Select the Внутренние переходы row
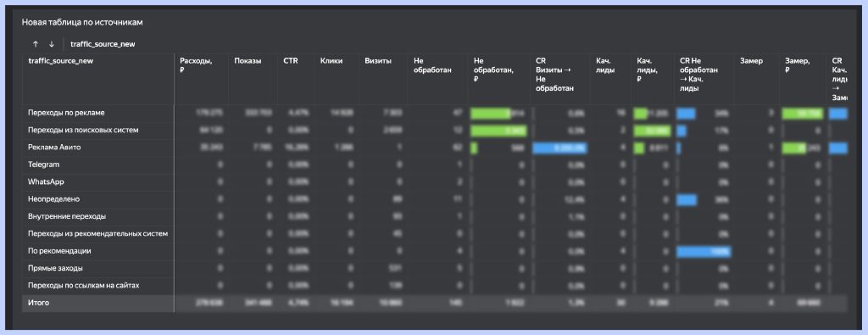 435,216
